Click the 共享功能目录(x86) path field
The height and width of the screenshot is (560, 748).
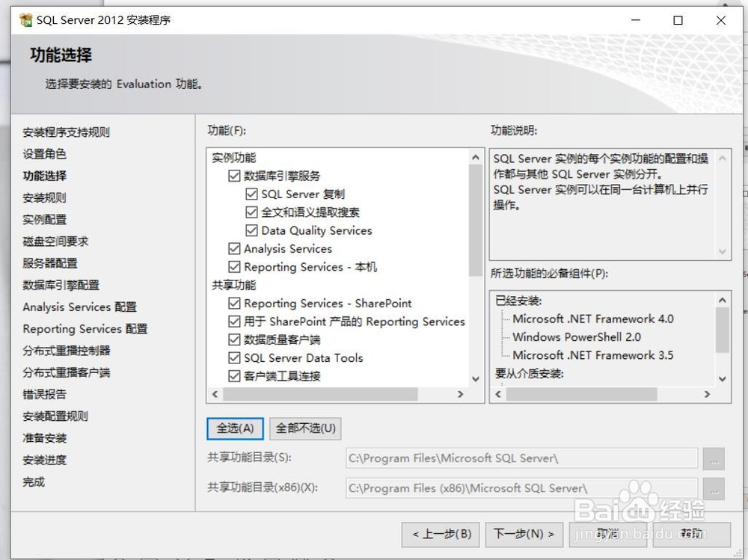coord(522,489)
